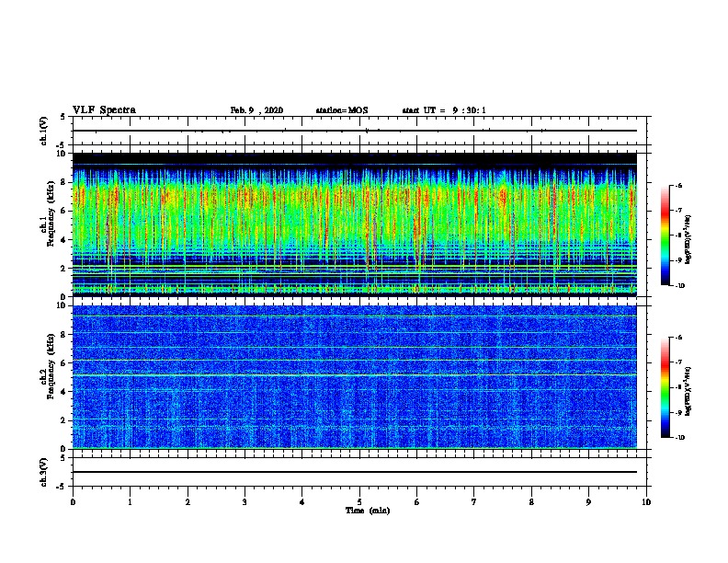Image resolution: width=728 pixels, height=563 pixels.
Task: Click the '8' tick on ch.1 frequency axis
Action: pyautogui.click(x=64, y=182)
